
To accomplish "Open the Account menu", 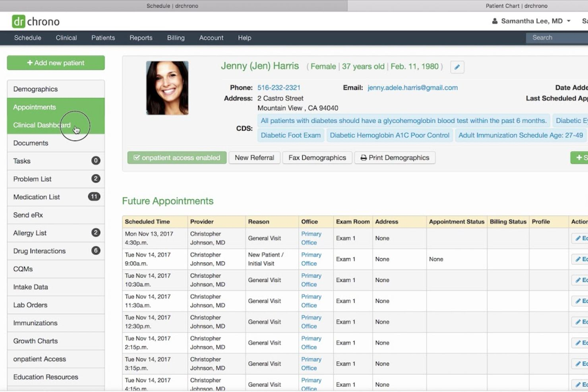I will pos(211,38).
